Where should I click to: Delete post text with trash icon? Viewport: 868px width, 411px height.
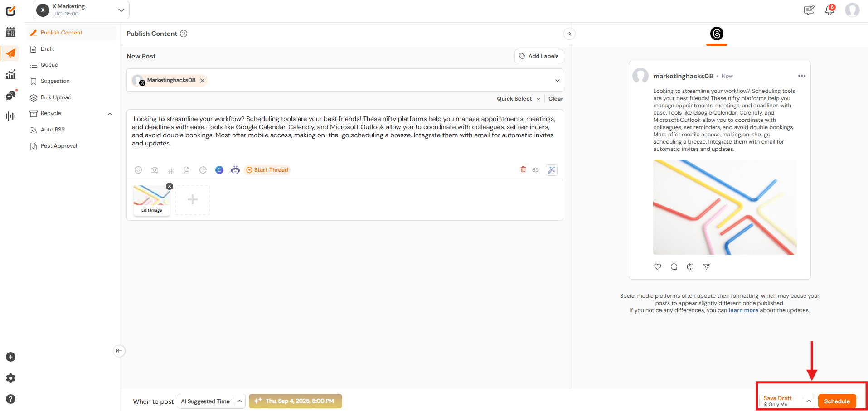pyautogui.click(x=523, y=169)
